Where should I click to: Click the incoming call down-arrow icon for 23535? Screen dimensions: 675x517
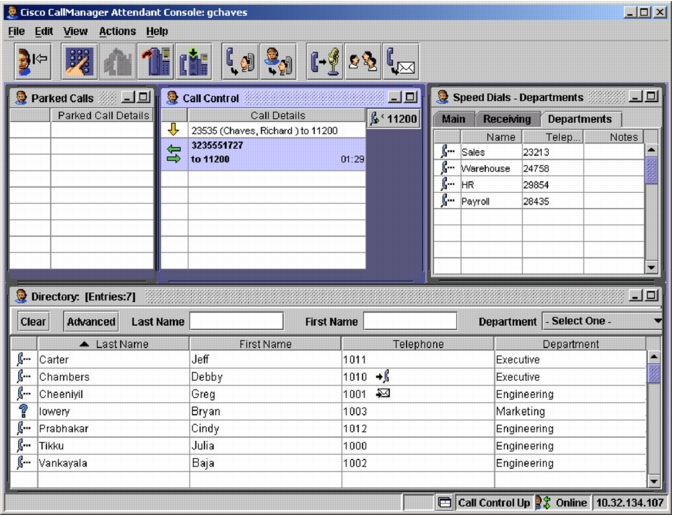[x=173, y=130]
